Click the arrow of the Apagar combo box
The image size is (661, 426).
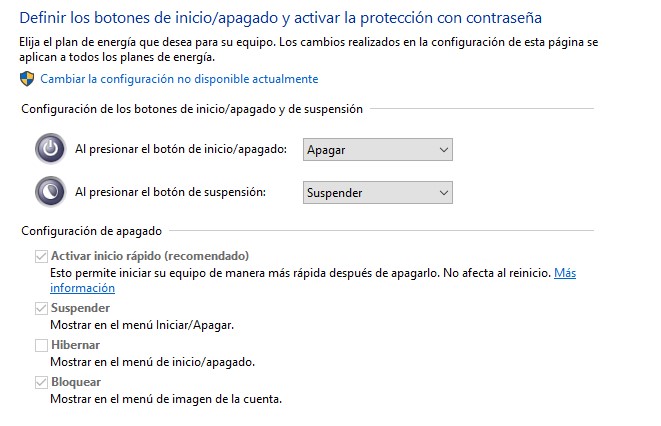443,150
